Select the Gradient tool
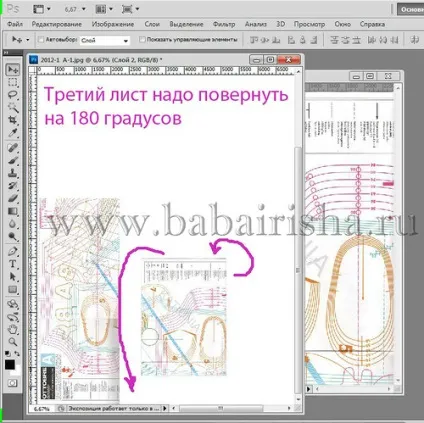Screen dimensions: 424x423 click(13, 211)
